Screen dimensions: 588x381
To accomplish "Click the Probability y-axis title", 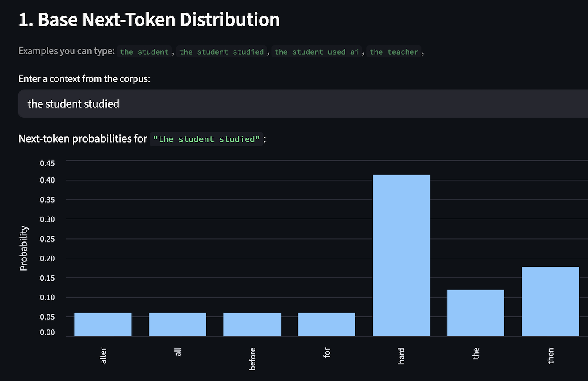I will (24, 248).
